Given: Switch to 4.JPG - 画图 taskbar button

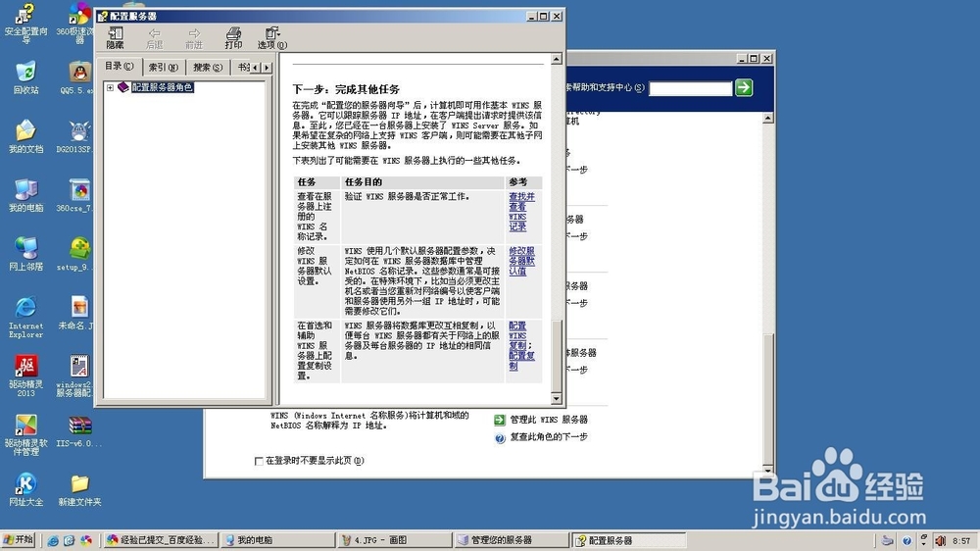Looking at the screenshot, I should click(394, 540).
